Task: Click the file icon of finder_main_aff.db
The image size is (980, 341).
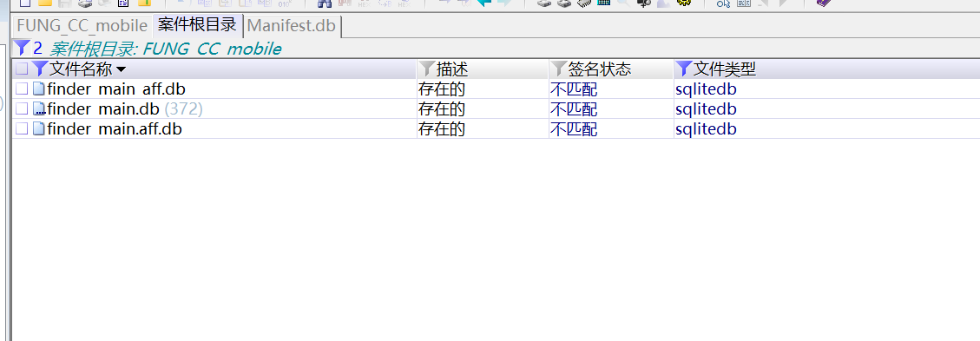Action: [x=39, y=89]
